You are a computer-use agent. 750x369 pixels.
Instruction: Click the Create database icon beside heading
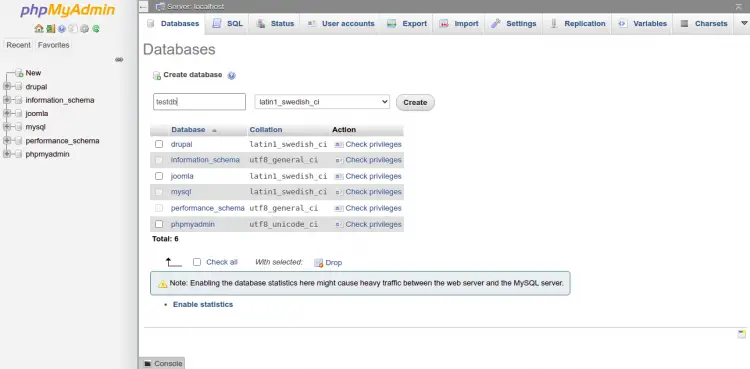(156, 76)
